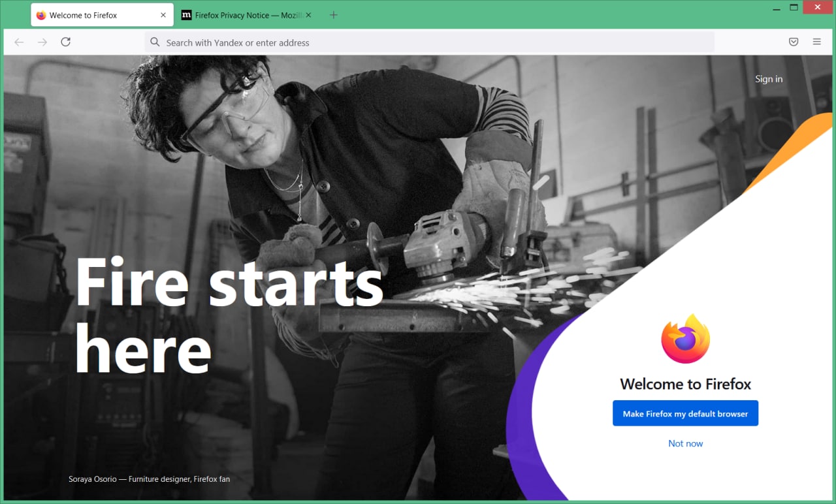The image size is (836, 504).
Task: Click the Firefox favicon on the Welcome tab
Action: click(41, 15)
